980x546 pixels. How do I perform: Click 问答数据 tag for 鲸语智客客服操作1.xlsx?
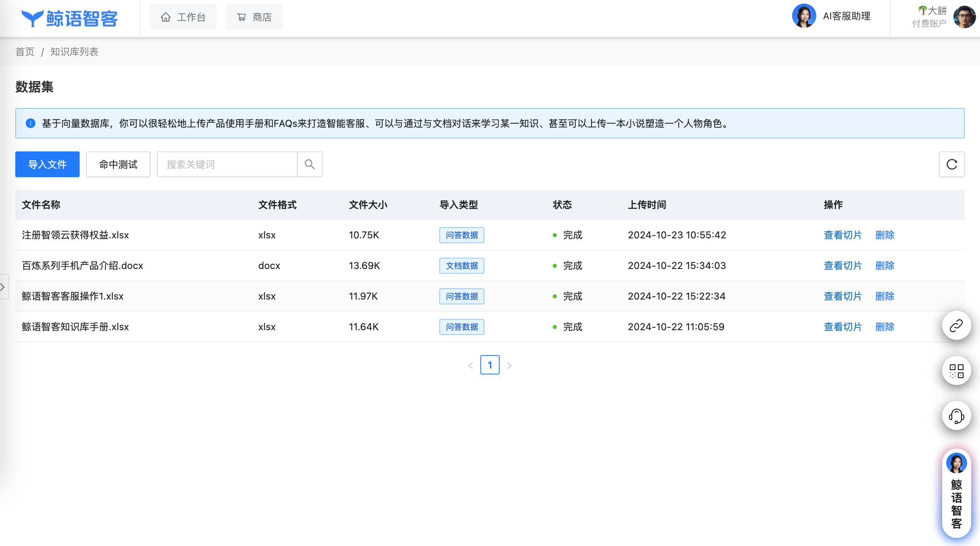(x=462, y=296)
